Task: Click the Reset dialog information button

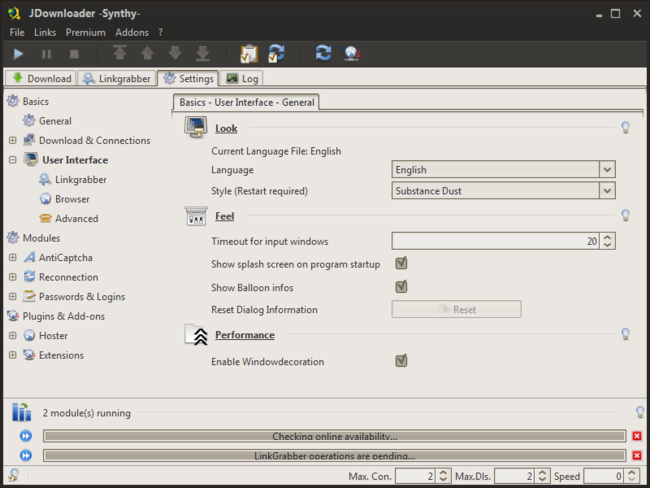Action: pyautogui.click(x=456, y=309)
